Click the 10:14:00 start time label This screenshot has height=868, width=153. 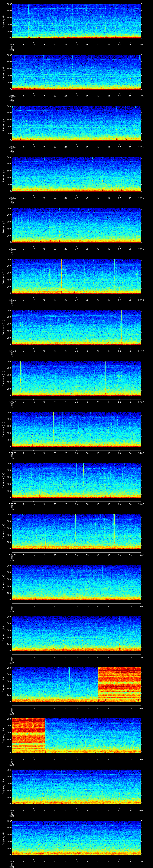click(x=12, y=44)
